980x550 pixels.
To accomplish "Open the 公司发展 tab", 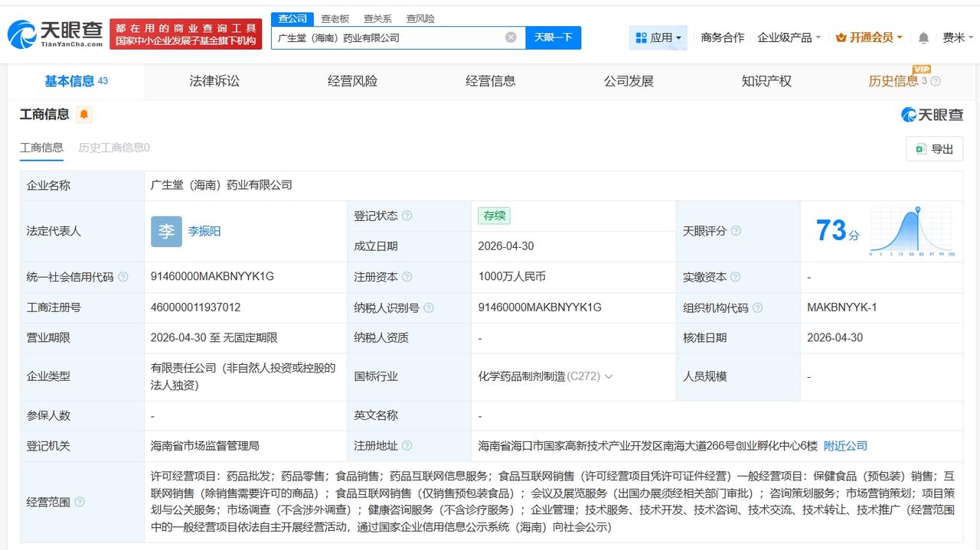I will point(629,81).
